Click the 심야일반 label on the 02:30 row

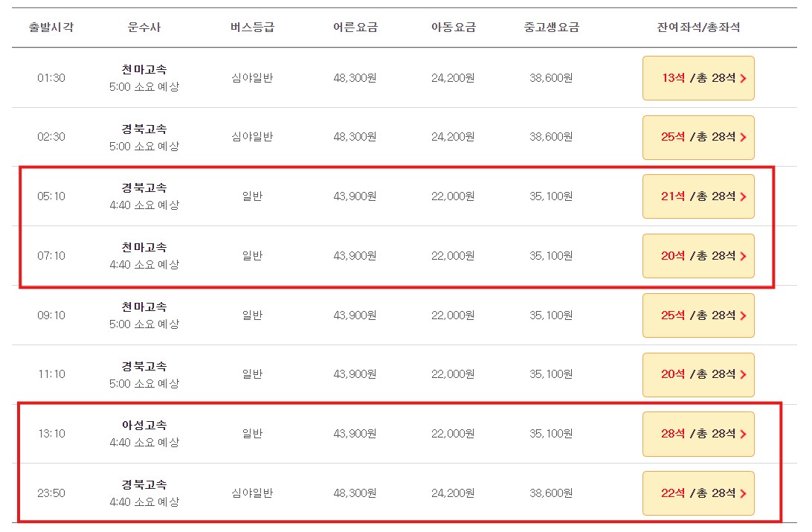click(x=253, y=137)
